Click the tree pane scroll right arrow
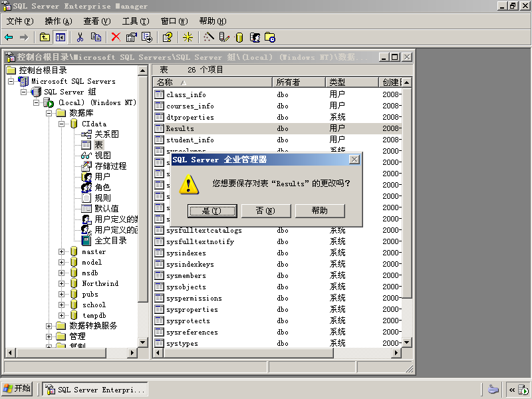 pos(132,353)
